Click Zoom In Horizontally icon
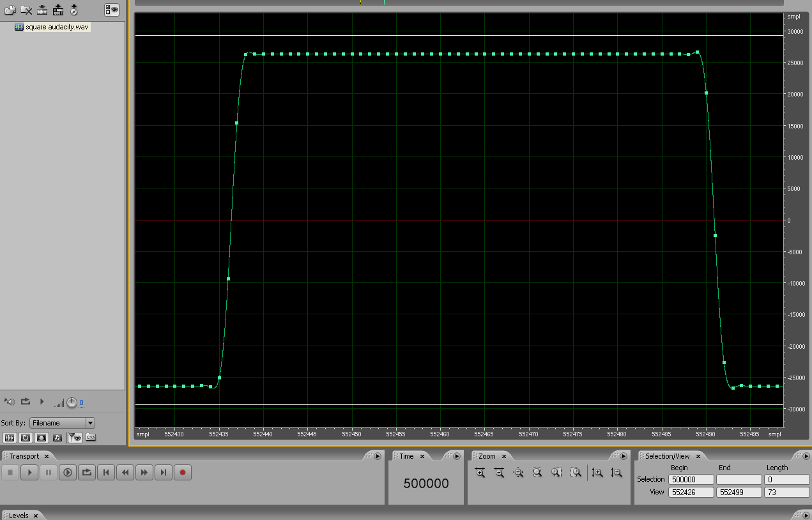 [x=480, y=473]
